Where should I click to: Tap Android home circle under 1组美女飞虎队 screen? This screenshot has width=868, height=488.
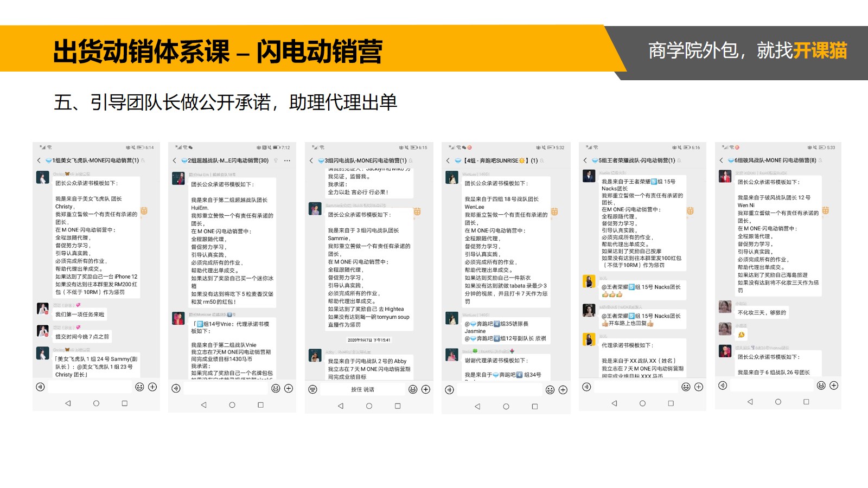pyautogui.click(x=96, y=403)
